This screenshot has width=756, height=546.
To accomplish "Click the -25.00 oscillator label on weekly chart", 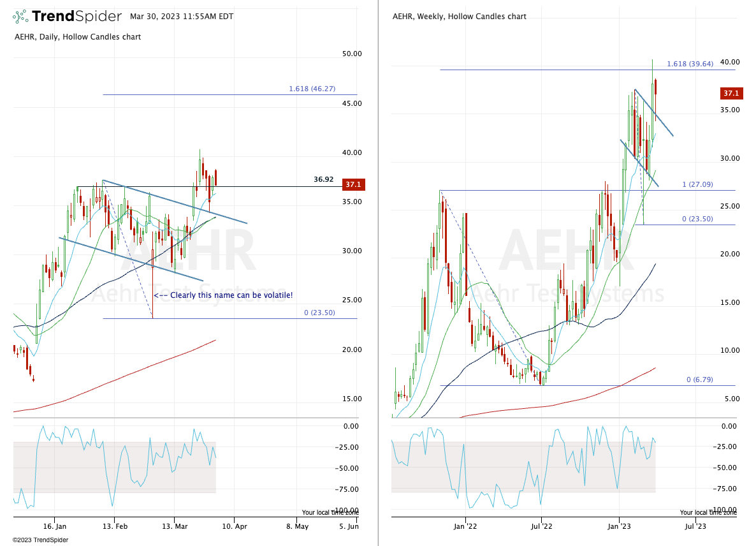I will click(x=725, y=446).
